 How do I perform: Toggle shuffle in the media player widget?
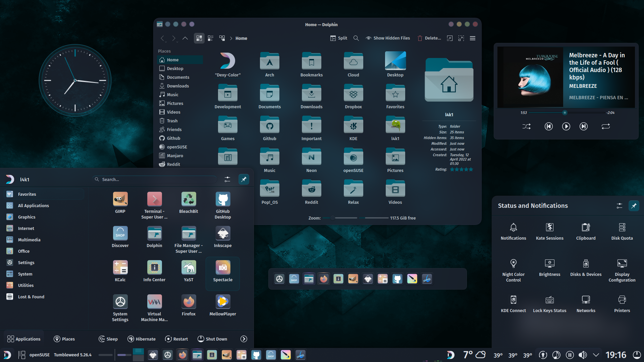(x=526, y=126)
